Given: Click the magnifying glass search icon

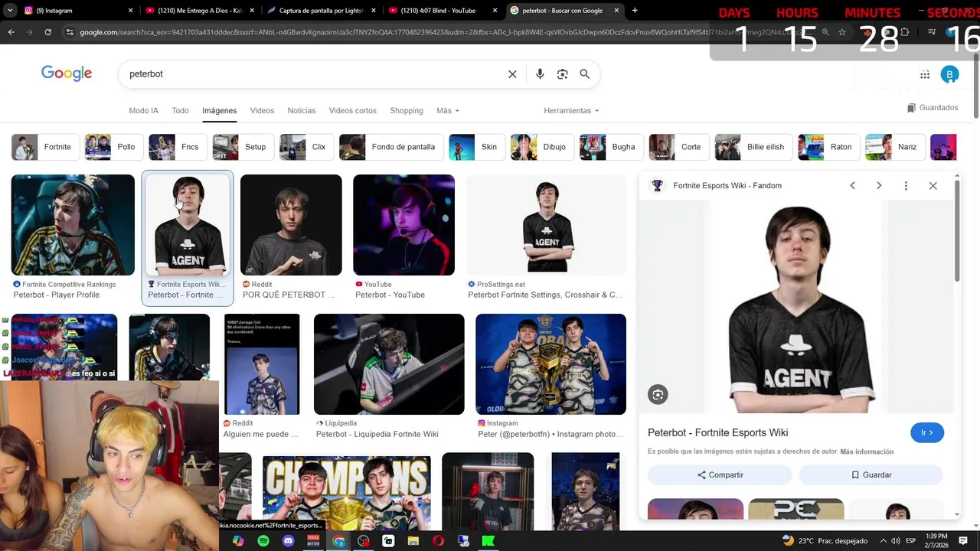Looking at the screenshot, I should tap(585, 74).
